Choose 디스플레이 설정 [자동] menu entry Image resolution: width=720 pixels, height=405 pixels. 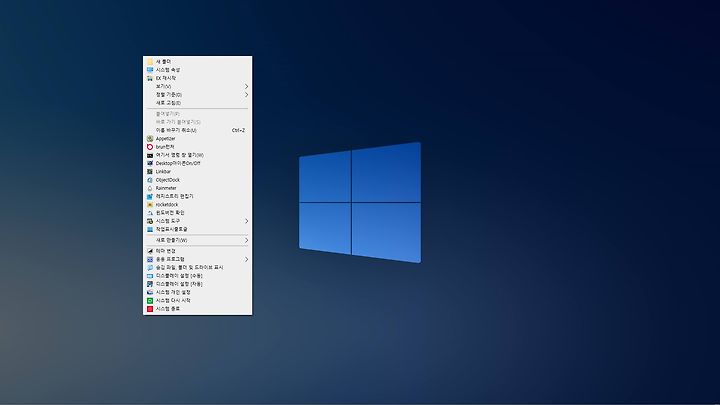[x=197, y=284]
